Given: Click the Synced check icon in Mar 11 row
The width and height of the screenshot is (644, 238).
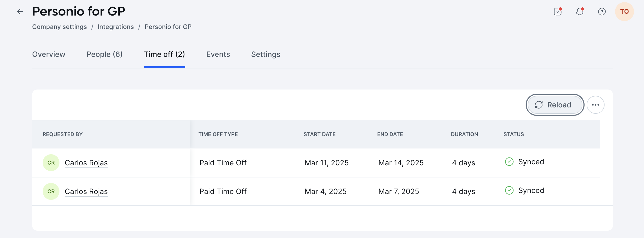Looking at the screenshot, I should click(509, 162).
